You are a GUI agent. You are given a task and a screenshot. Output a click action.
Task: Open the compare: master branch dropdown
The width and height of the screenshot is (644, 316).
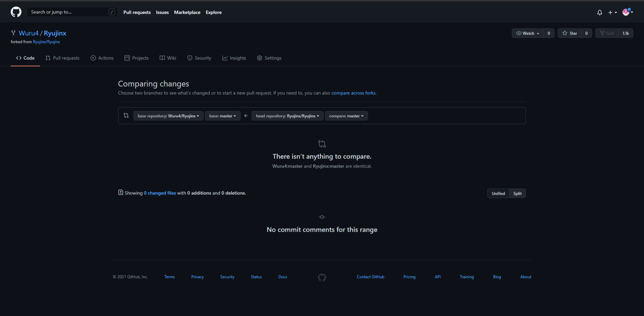pos(346,116)
